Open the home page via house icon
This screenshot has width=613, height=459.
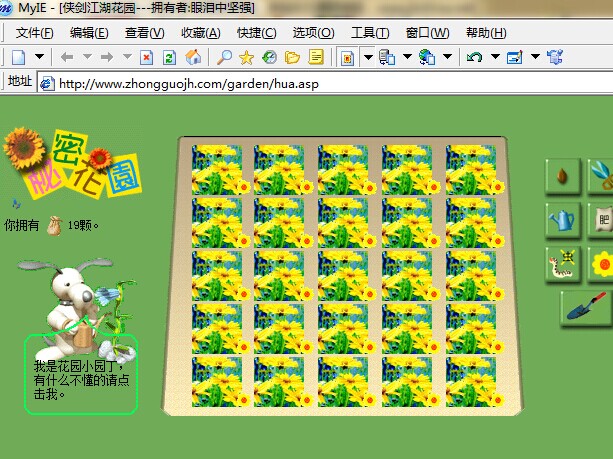193,57
